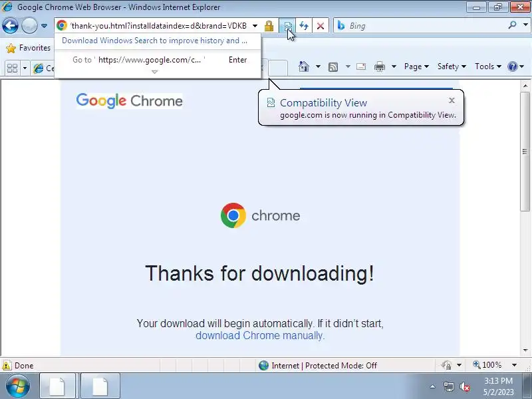
Task: Click the search magnifier icon
Action: click(x=512, y=25)
